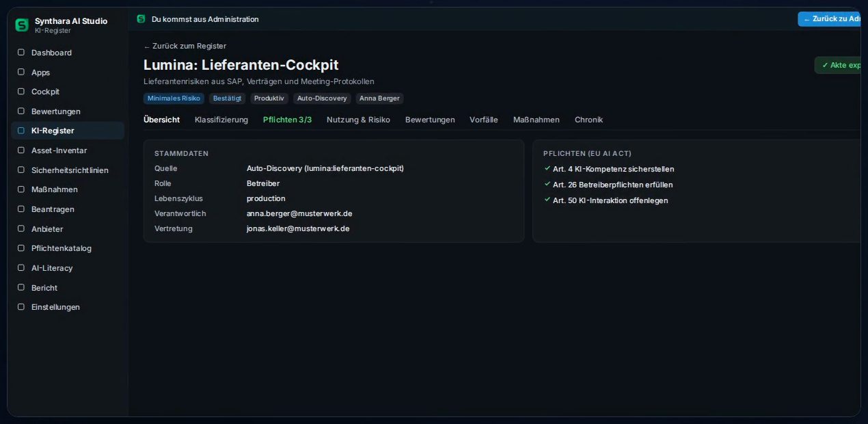The height and width of the screenshot is (424, 868).
Task: Open the Maßnahmen tab
Action: (x=537, y=120)
